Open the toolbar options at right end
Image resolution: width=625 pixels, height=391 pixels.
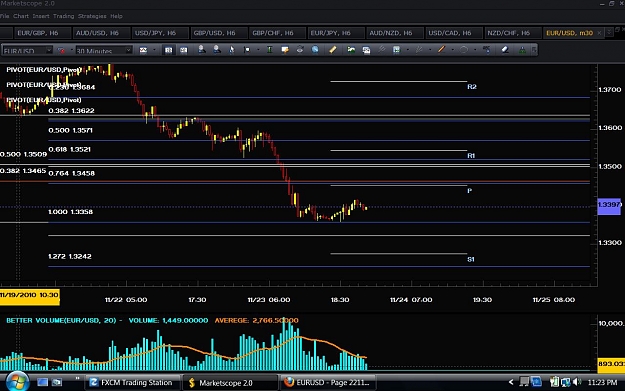tap(534, 50)
